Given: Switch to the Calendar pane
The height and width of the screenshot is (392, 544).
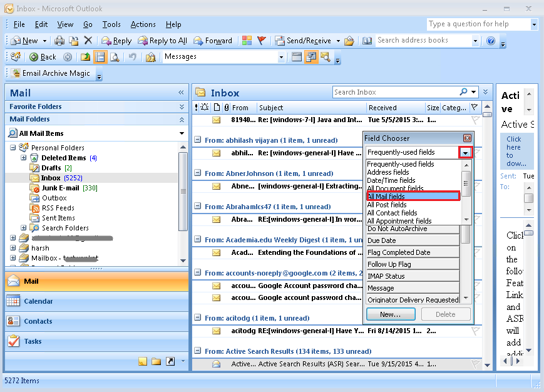Looking at the screenshot, I should click(x=97, y=301).
